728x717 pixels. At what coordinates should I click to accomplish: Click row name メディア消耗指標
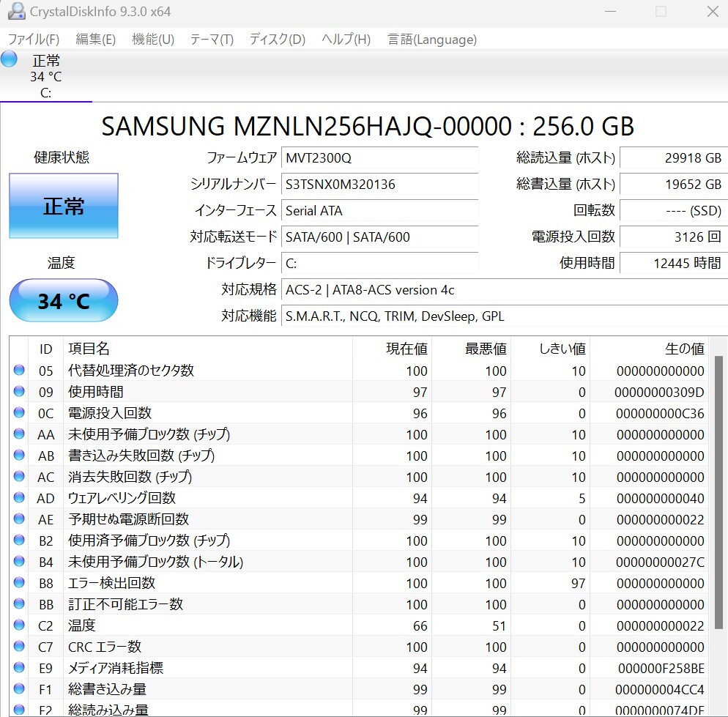116,668
